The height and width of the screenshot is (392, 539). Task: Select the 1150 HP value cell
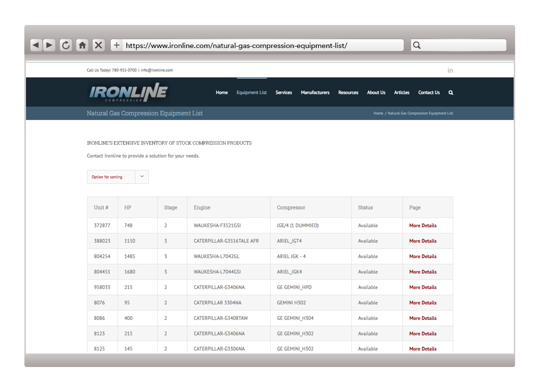[138, 241]
